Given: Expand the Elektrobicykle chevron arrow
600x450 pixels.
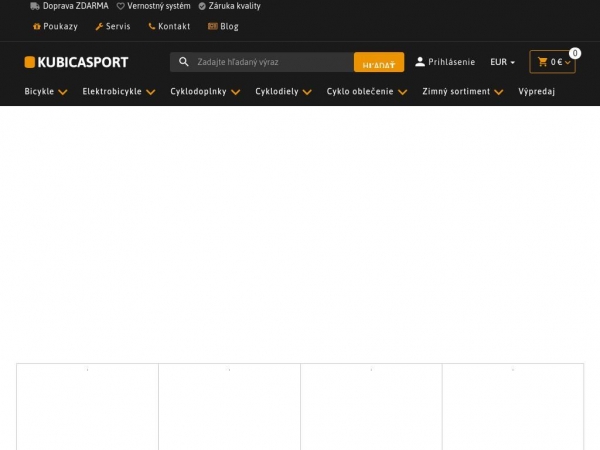Looking at the screenshot, I should tap(151, 92).
